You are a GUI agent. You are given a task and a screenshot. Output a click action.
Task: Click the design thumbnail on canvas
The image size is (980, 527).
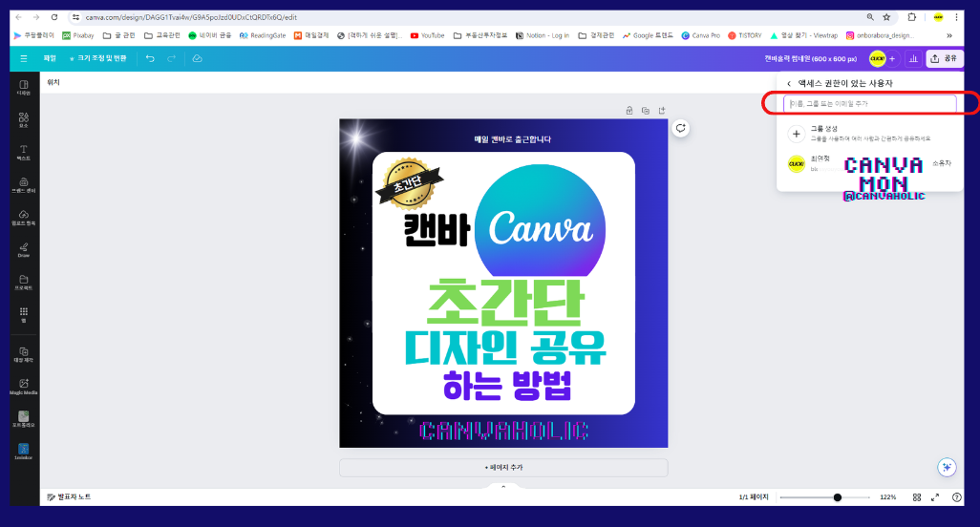[503, 283]
